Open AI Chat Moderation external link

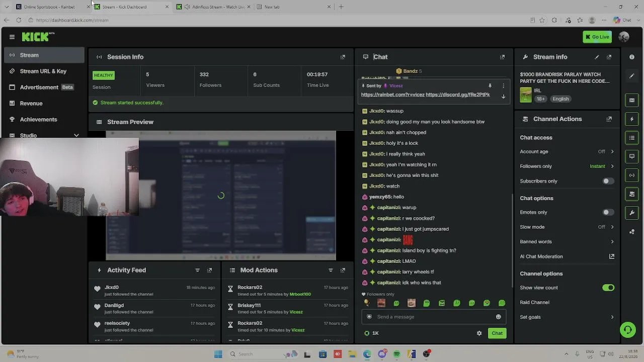tap(612, 256)
